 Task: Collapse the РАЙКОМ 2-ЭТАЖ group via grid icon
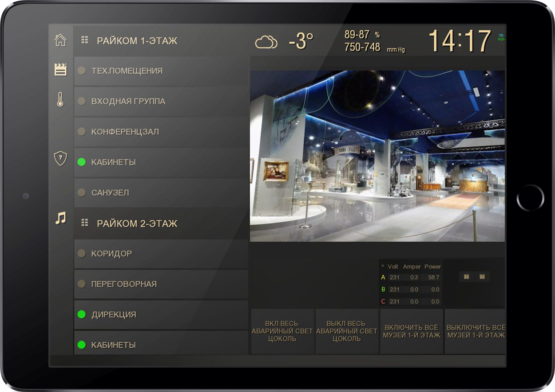coord(85,223)
